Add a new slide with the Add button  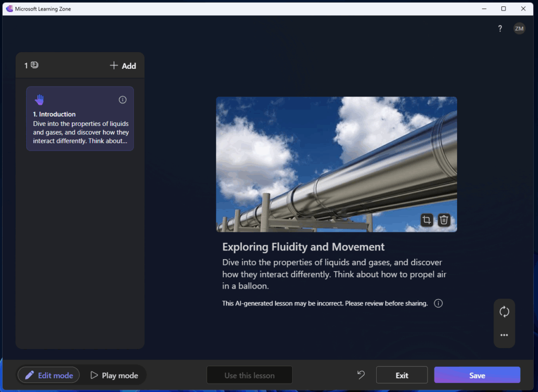coord(123,66)
